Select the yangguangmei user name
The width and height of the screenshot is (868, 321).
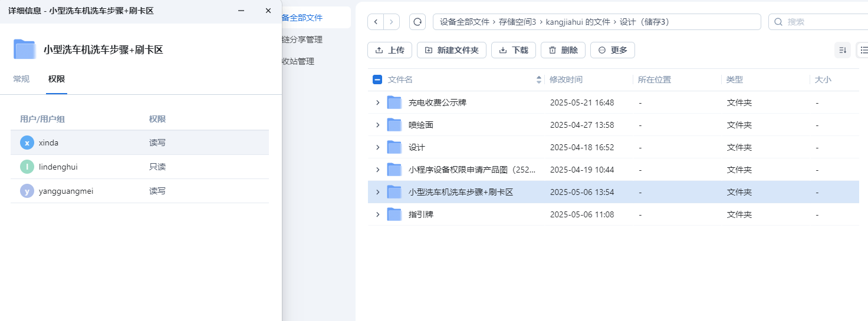[x=66, y=191]
